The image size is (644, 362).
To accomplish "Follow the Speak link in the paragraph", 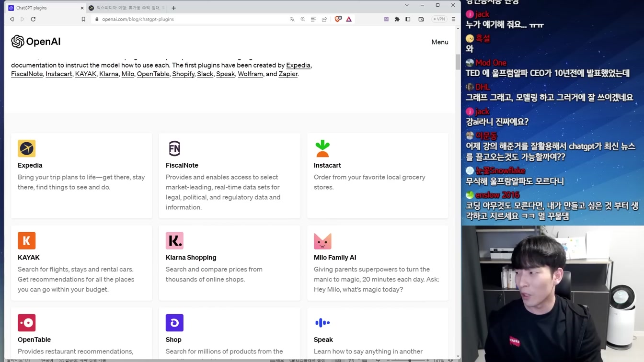I will click(225, 74).
